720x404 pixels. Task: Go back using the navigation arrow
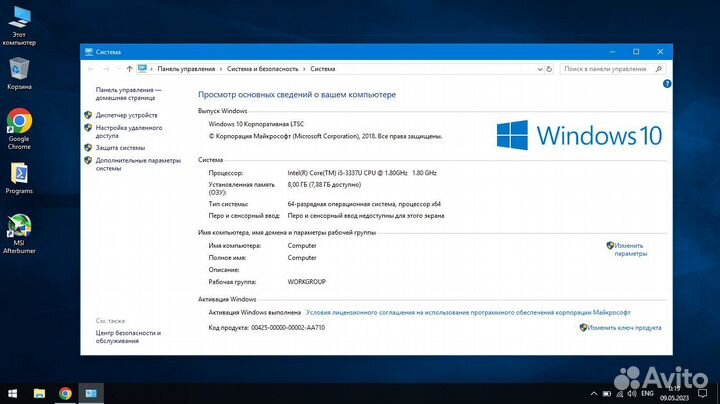(91, 69)
